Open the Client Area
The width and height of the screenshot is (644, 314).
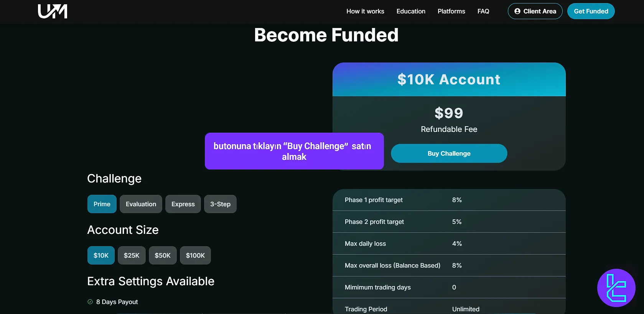coord(535,11)
